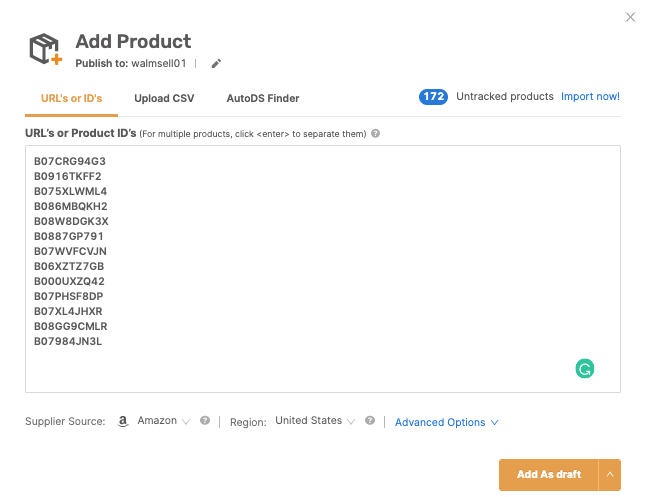Click help icon after United States region
This screenshot has height=497, width=646.
click(370, 420)
